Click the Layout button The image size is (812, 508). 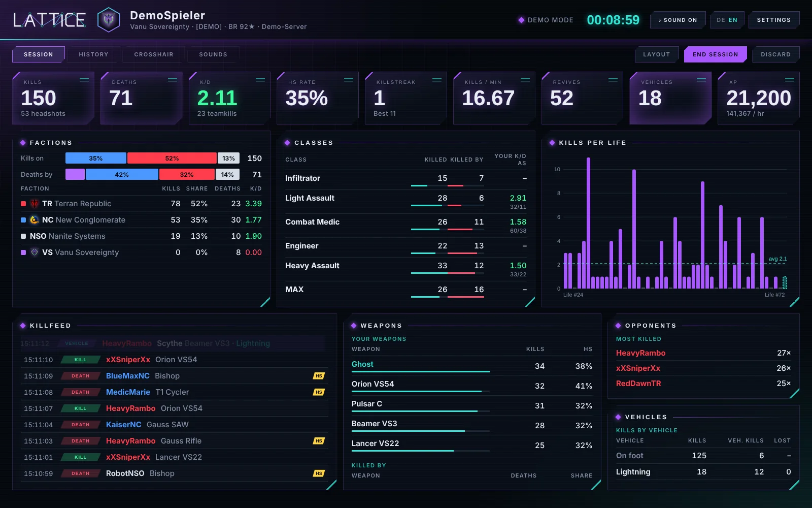point(657,54)
